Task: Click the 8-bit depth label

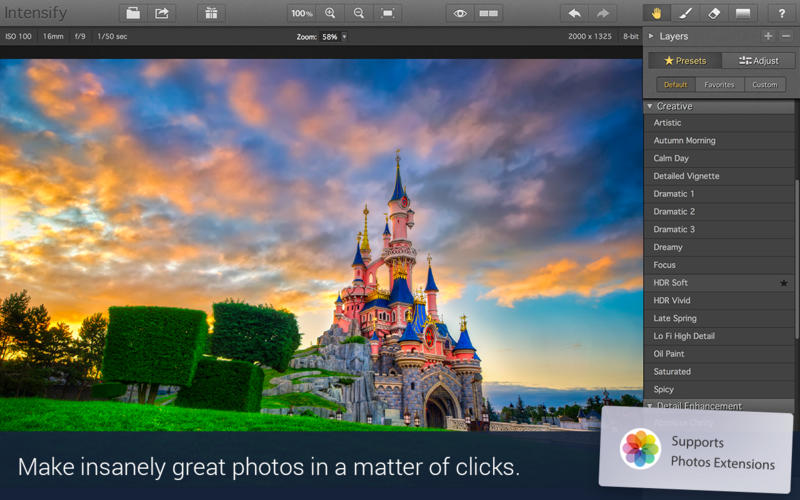Action: click(x=631, y=36)
